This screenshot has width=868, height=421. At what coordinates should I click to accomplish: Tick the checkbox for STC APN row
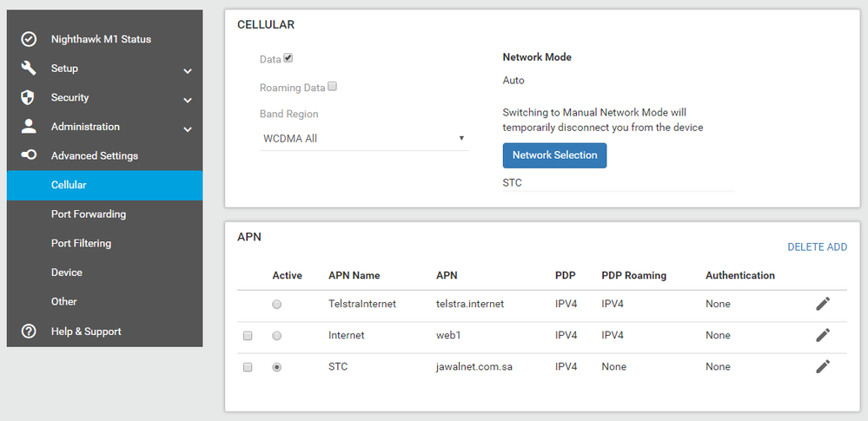(248, 367)
